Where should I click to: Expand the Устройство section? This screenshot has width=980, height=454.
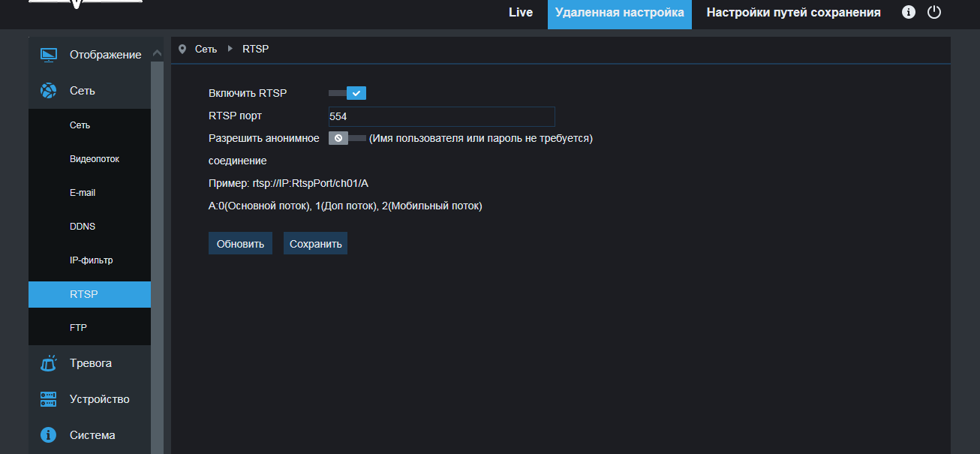(x=99, y=399)
